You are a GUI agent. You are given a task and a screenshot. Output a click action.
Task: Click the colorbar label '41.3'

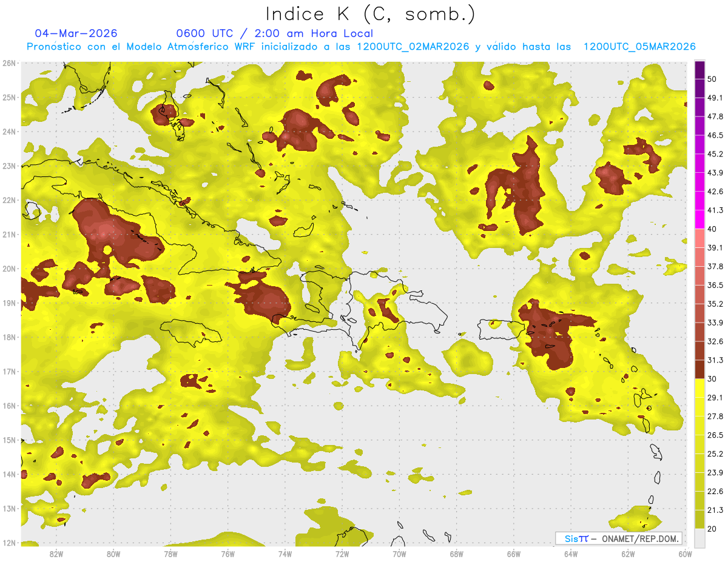click(715, 210)
